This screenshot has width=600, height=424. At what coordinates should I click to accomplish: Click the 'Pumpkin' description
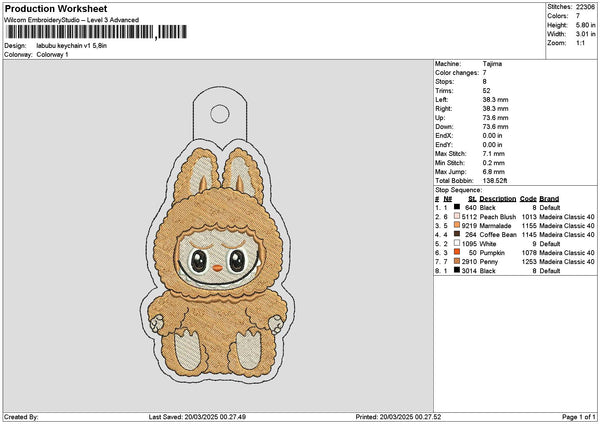[492, 253]
